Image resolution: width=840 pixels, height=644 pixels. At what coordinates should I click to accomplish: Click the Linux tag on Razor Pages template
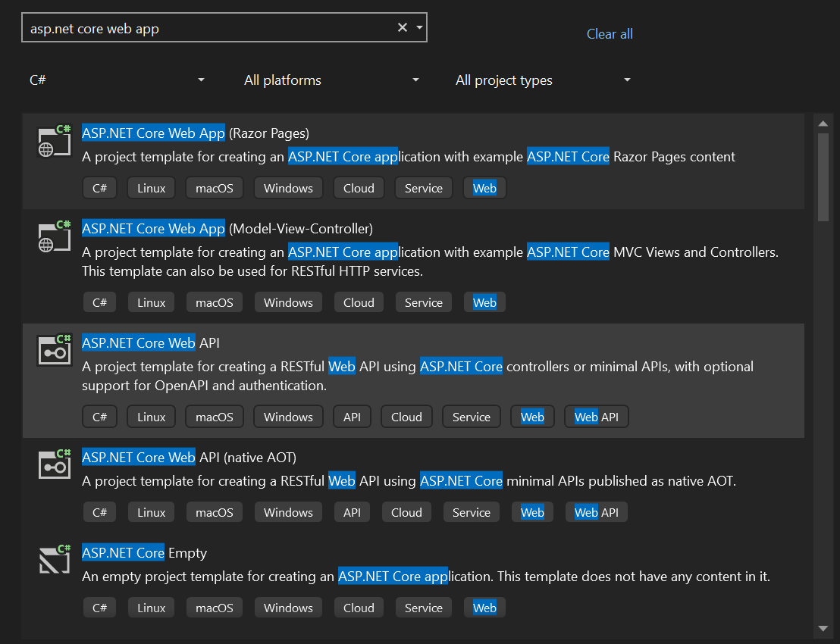(151, 188)
